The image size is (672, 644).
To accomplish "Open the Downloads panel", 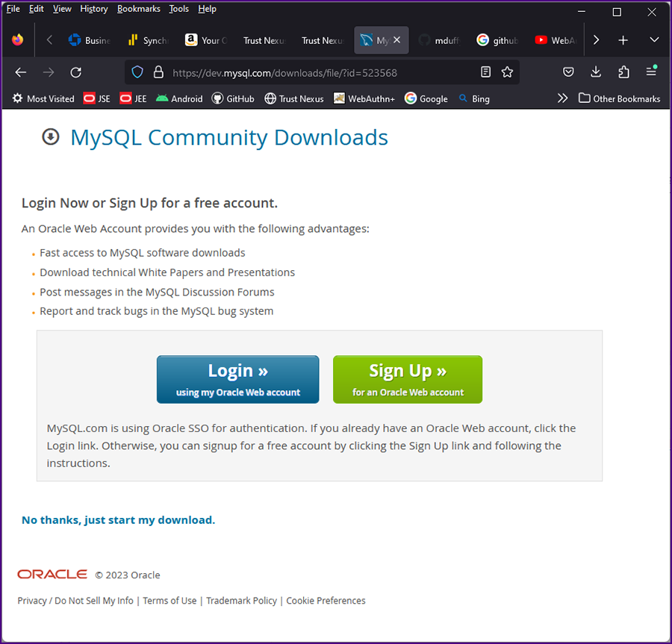I will pyautogui.click(x=596, y=72).
